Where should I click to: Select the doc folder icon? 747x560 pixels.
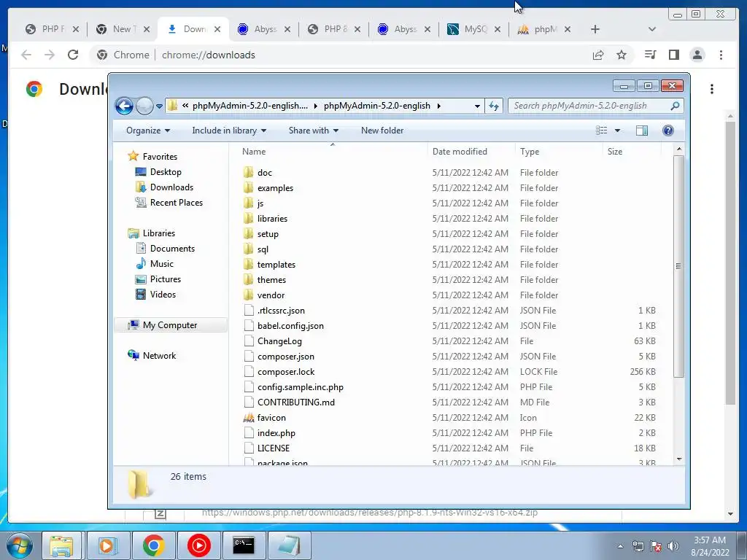tap(248, 172)
